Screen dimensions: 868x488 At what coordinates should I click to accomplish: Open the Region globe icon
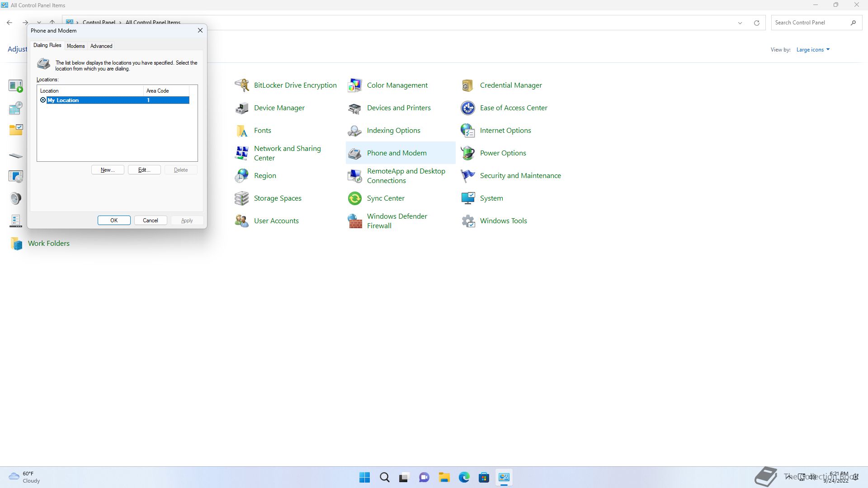[x=242, y=175]
